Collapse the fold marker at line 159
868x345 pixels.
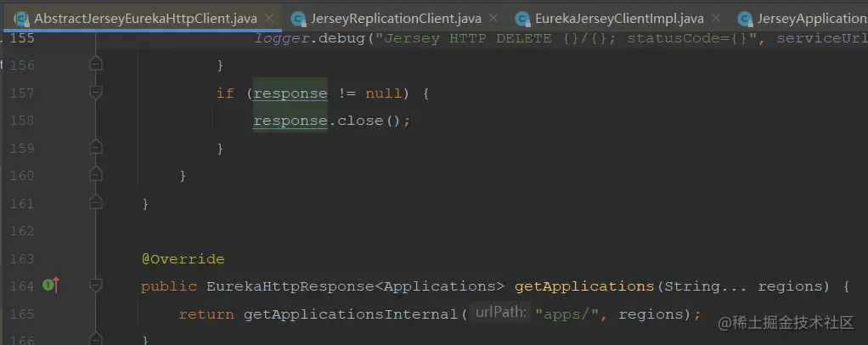(96, 147)
